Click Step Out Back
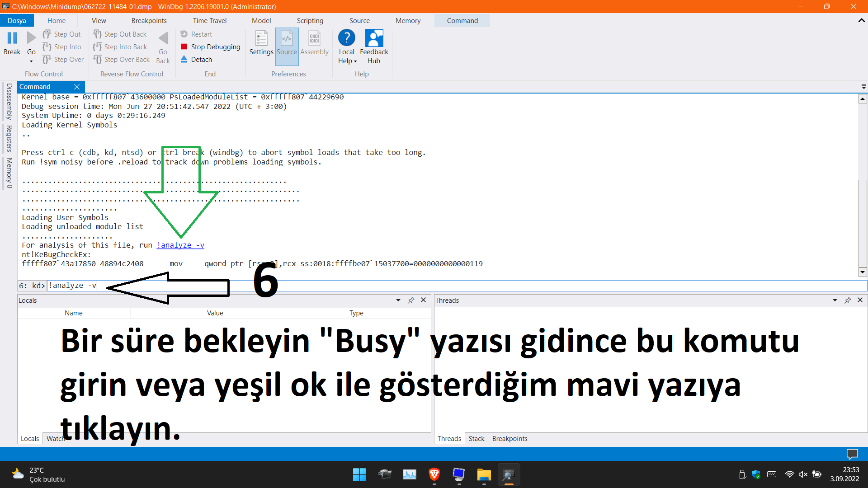 (x=120, y=34)
